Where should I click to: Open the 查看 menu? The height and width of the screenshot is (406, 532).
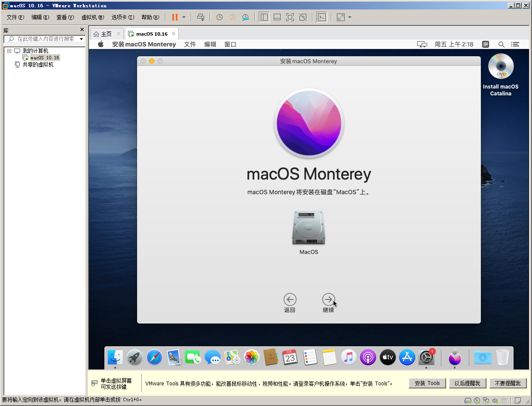click(65, 17)
